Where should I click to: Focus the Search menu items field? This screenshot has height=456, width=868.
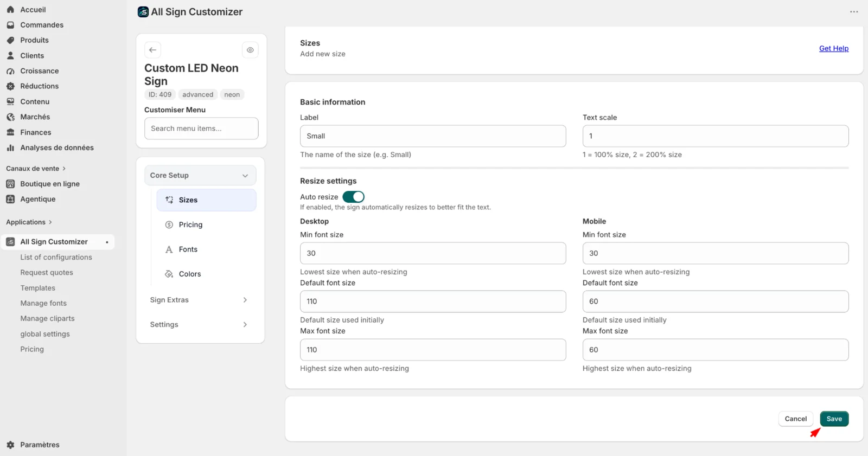[x=201, y=129]
